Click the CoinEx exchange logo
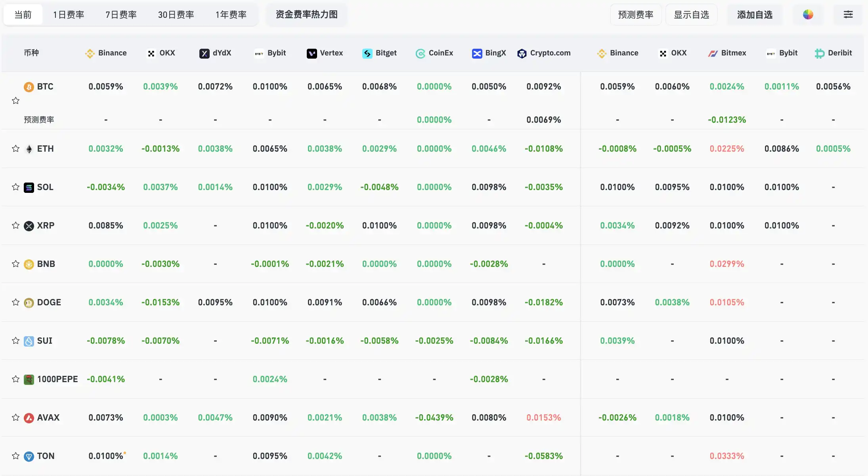Image resolution: width=868 pixels, height=476 pixels. pos(420,53)
